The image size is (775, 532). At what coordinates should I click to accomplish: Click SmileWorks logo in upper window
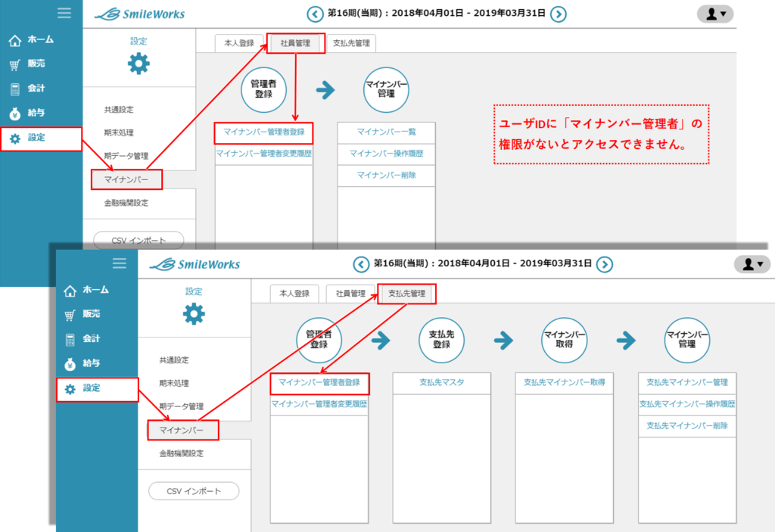pos(139,14)
